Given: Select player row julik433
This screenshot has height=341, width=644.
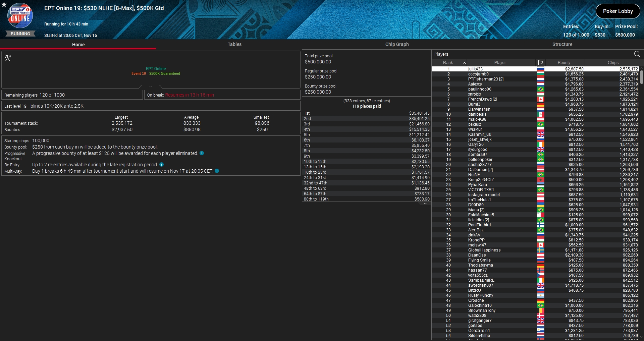Looking at the screenshot, I should point(535,69).
